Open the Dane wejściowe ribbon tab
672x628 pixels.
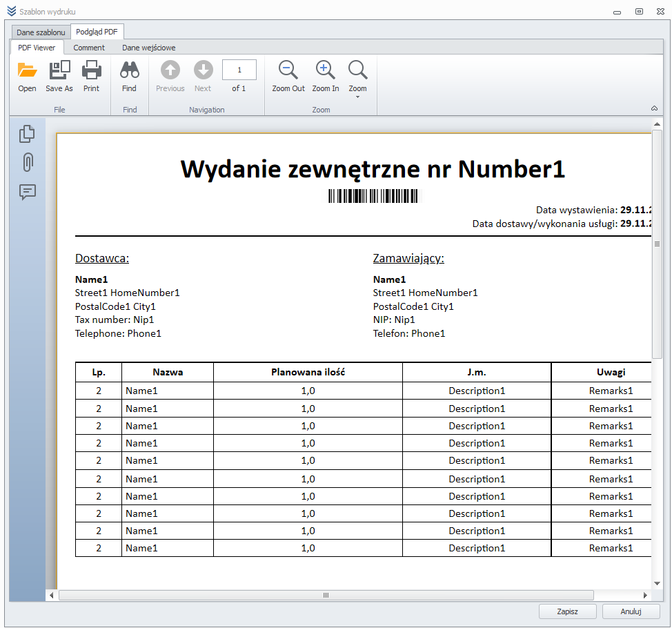click(149, 48)
